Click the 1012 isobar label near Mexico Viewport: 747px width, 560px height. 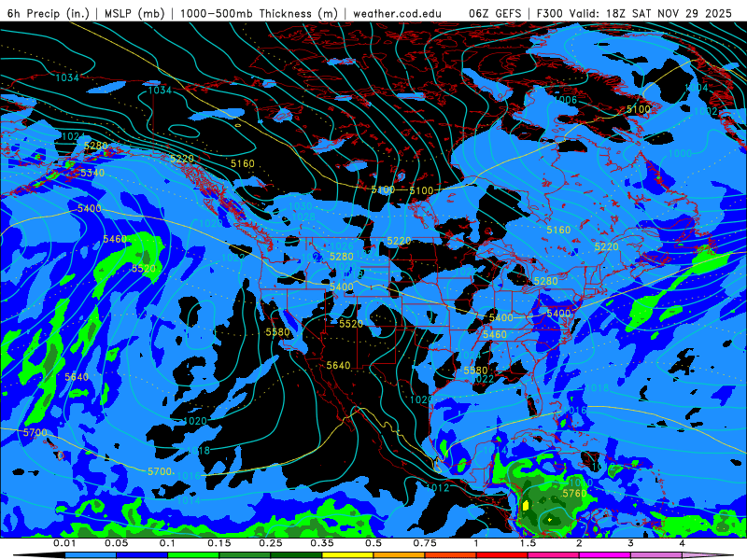pos(437,487)
